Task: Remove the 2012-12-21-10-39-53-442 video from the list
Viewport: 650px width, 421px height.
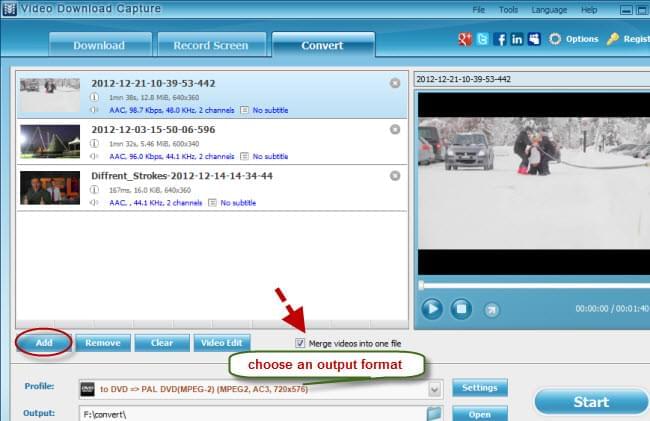Action: point(395,83)
